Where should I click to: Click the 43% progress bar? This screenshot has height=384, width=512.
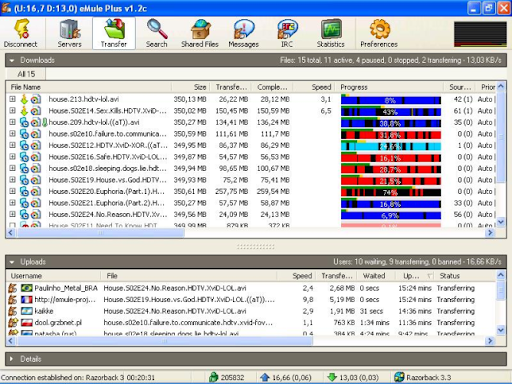click(391, 111)
